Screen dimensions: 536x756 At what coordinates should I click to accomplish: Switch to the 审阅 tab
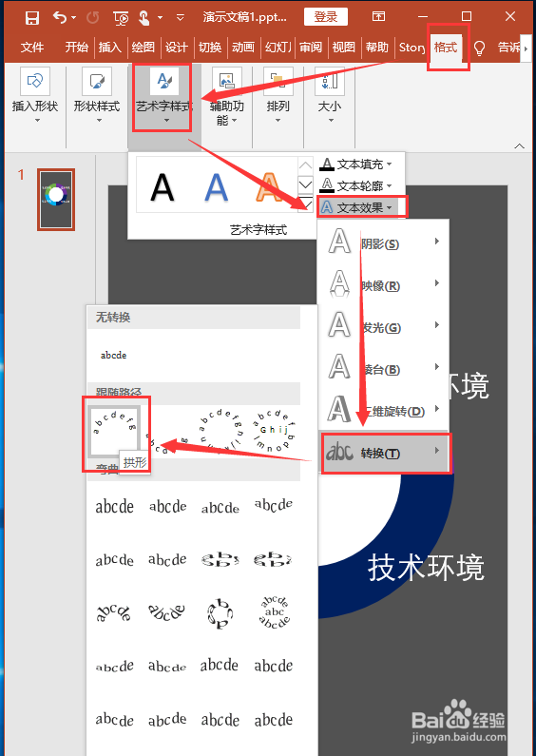click(x=311, y=47)
